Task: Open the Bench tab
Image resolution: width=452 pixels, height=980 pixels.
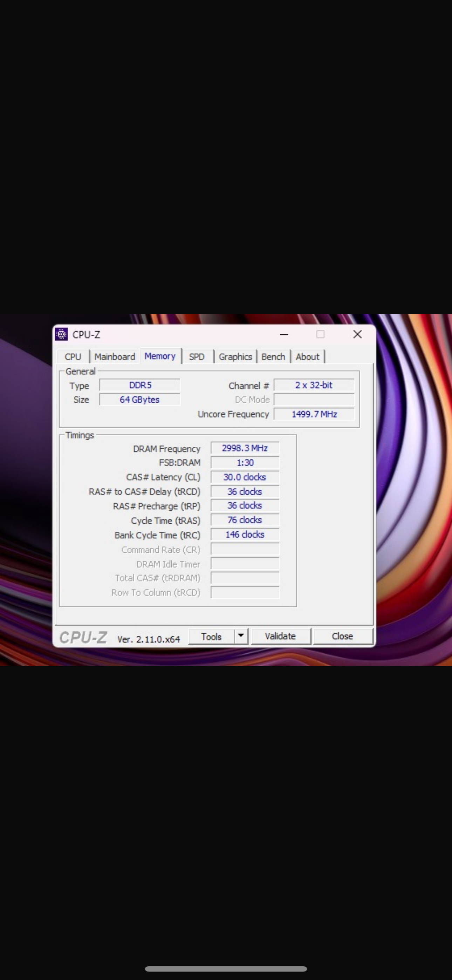Action: point(273,357)
